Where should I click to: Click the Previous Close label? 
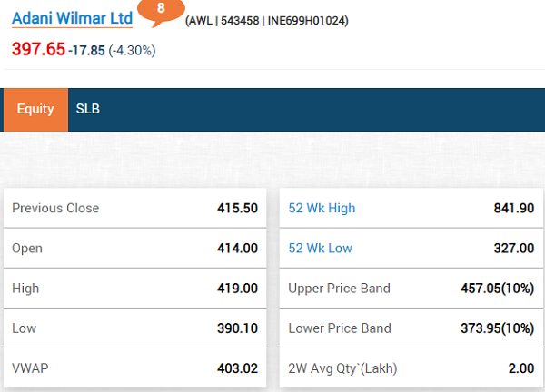click(55, 208)
